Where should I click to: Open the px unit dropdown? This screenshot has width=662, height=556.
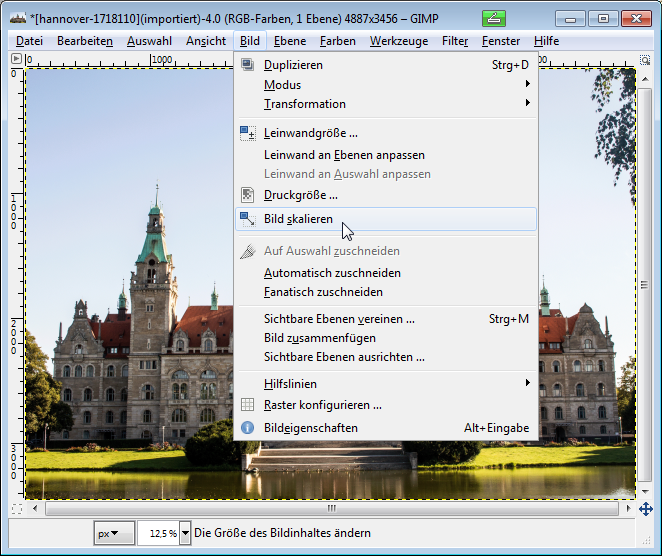pyautogui.click(x=114, y=533)
